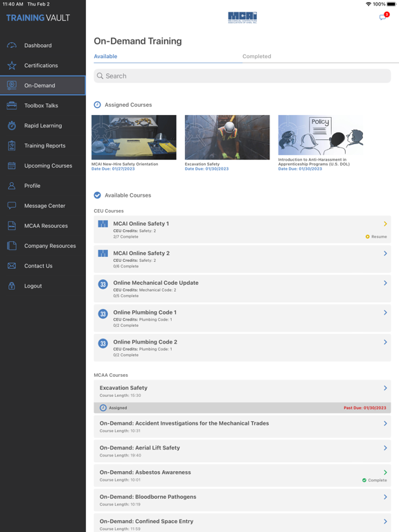
Task: Expand On-Demand: Aerial Lift Safety chevron
Action: [x=385, y=448]
